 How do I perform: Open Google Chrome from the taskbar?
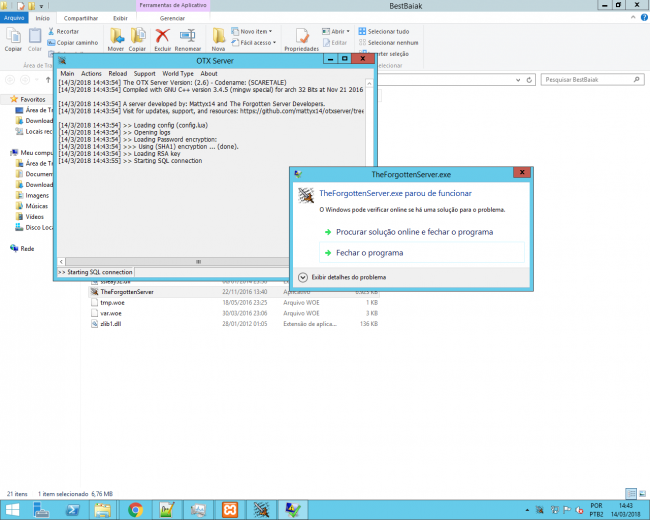(x=135, y=510)
